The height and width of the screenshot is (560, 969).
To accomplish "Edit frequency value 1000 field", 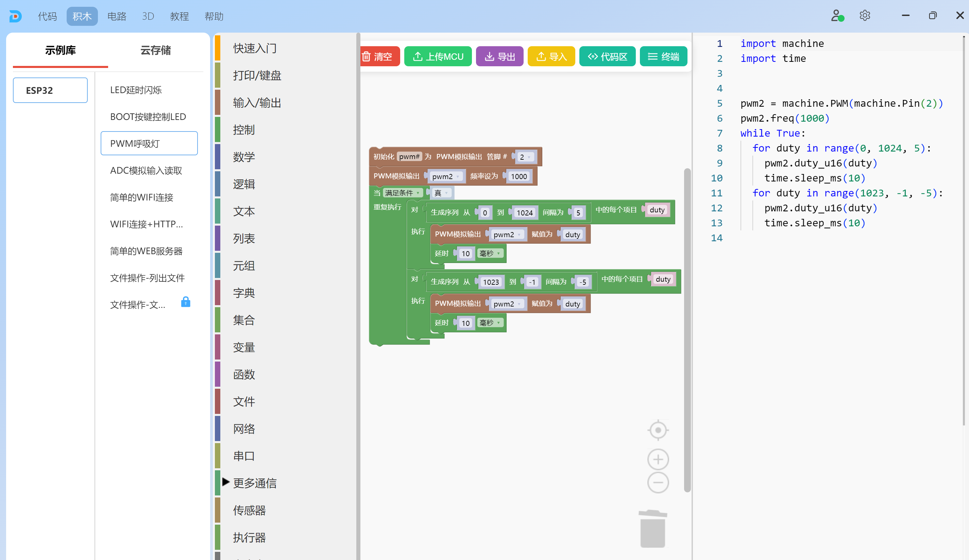I will [x=519, y=176].
